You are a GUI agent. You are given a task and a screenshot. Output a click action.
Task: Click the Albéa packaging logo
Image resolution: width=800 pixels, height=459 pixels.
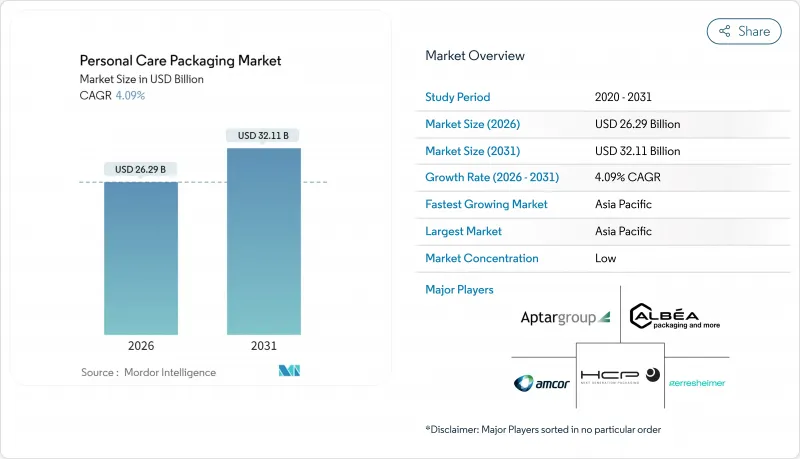[677, 317]
